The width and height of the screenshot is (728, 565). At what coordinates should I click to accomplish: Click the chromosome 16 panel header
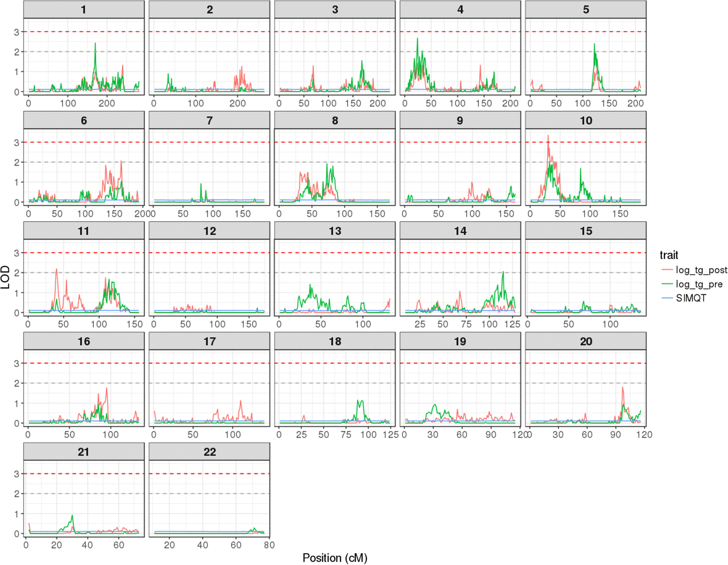coord(84,341)
